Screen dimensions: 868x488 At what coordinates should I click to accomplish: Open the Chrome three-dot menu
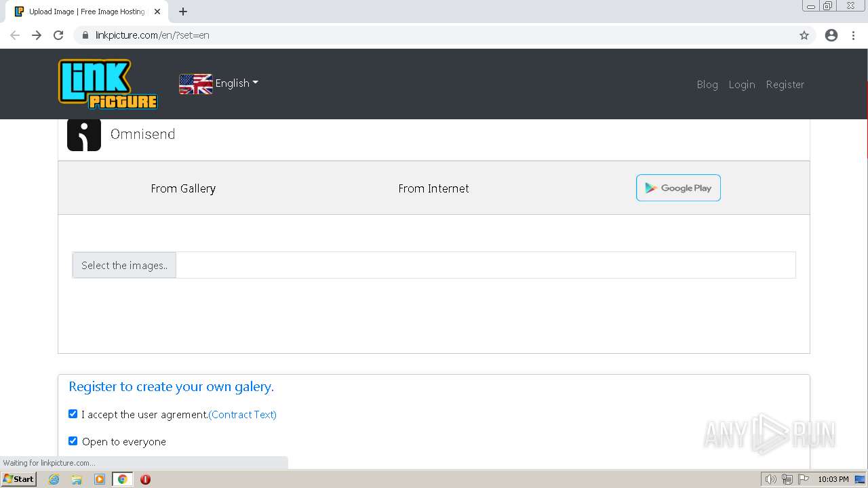(x=853, y=35)
